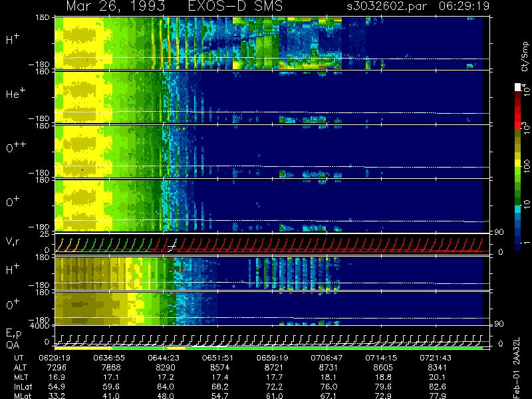Click the 'ALT' row header
This screenshot has width=532, height=399.
coord(20,368)
